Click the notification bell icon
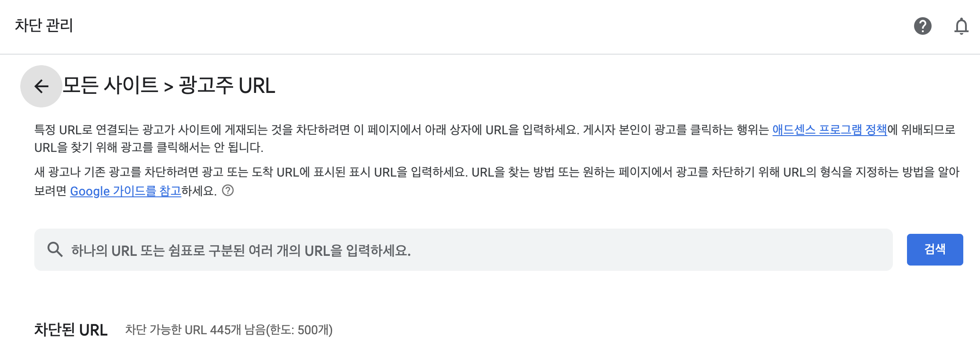This screenshot has height=347, width=980. click(961, 26)
